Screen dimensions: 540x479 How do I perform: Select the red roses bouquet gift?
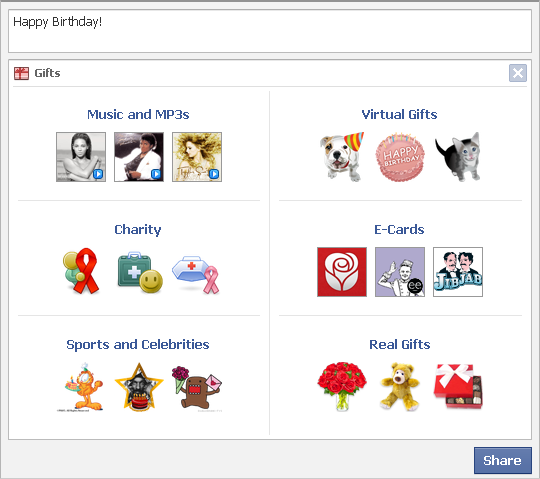[342, 386]
